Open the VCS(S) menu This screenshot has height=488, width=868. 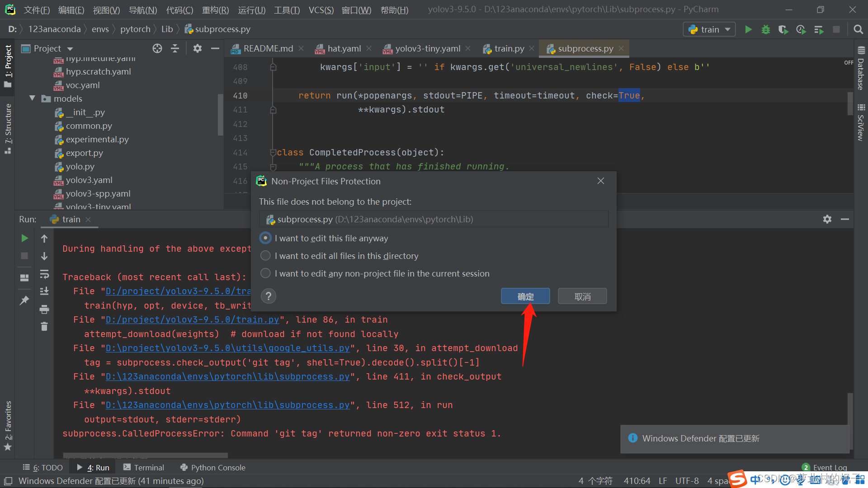[321, 10]
